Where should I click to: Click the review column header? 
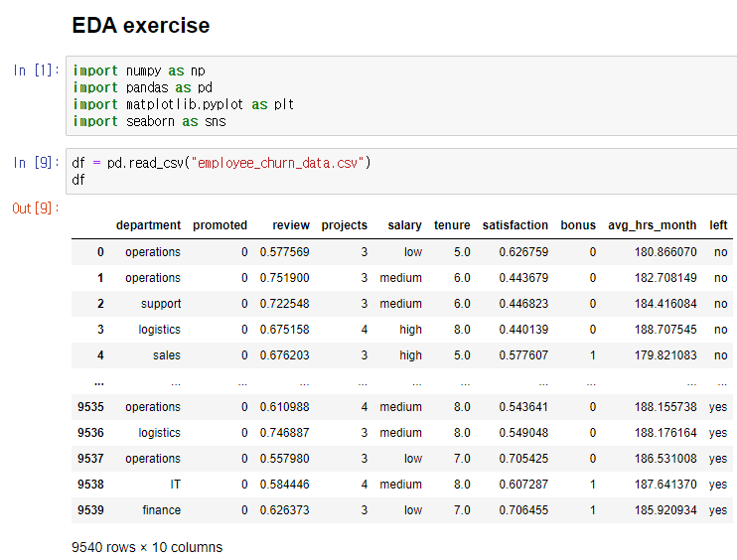click(x=291, y=225)
